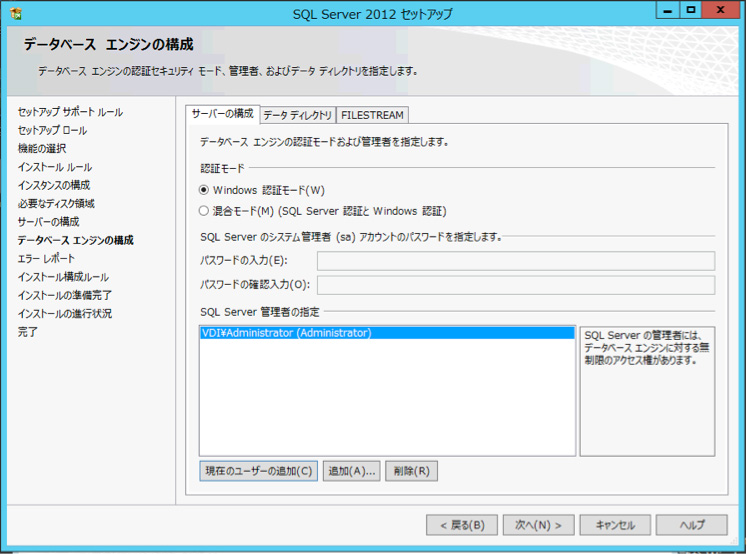Switch to the サーバーの構成 tab
The image size is (747, 554).
(x=222, y=114)
